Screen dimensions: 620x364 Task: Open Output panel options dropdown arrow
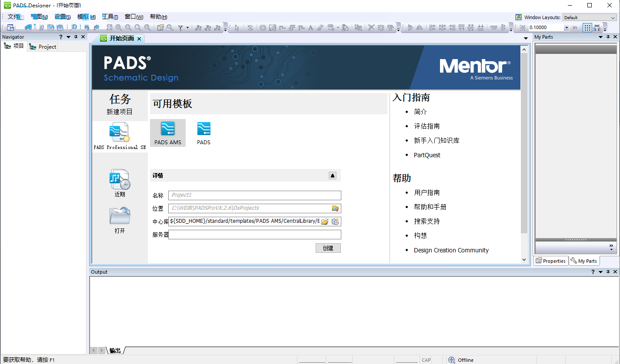(601, 272)
